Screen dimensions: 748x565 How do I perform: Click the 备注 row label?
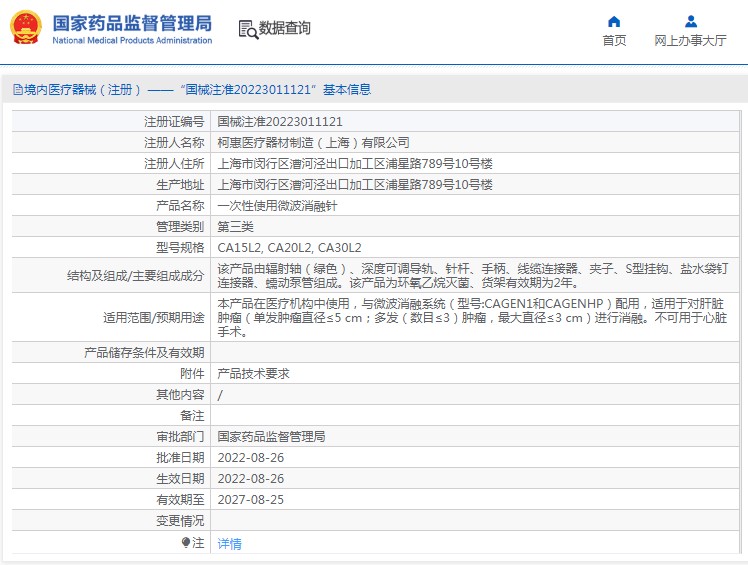pyautogui.click(x=192, y=416)
